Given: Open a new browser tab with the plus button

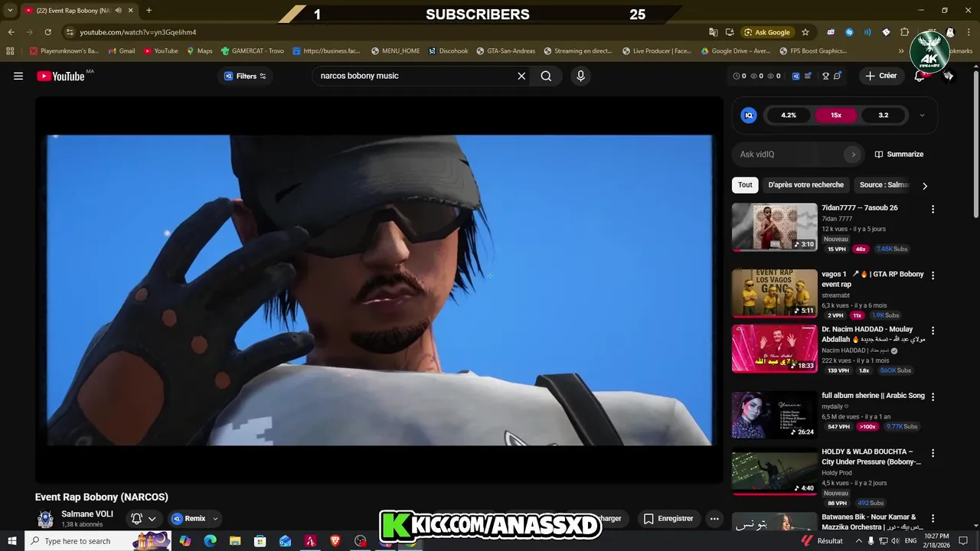Looking at the screenshot, I should (149, 11).
